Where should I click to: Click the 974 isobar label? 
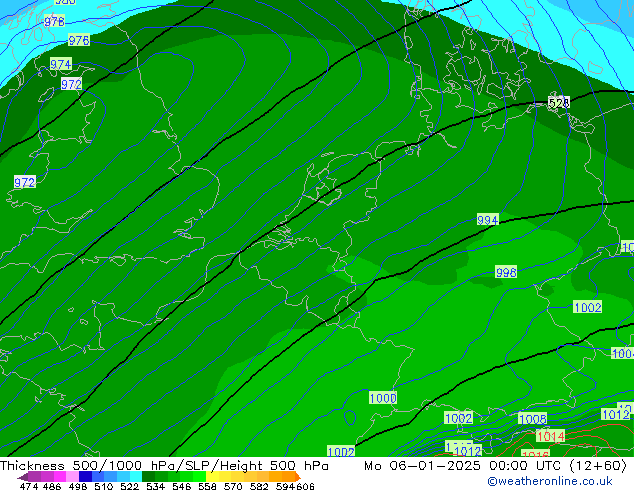[61, 64]
